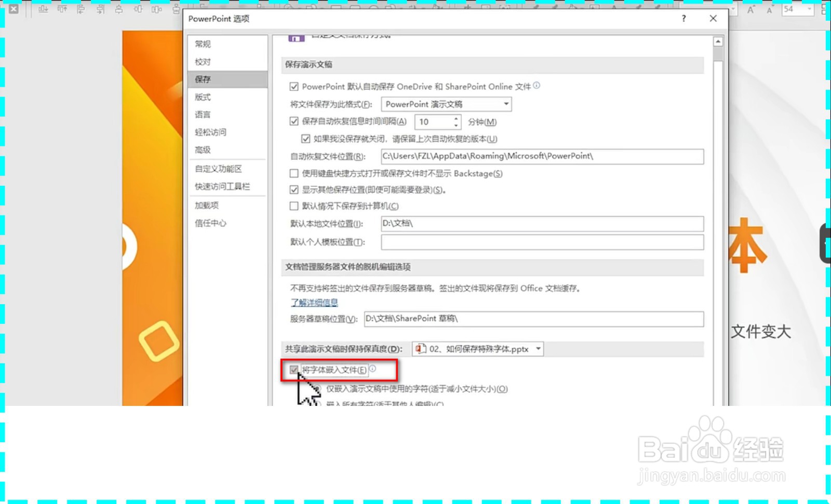Open the file format dropdown PowerPoint 演示文稿

[447, 104]
